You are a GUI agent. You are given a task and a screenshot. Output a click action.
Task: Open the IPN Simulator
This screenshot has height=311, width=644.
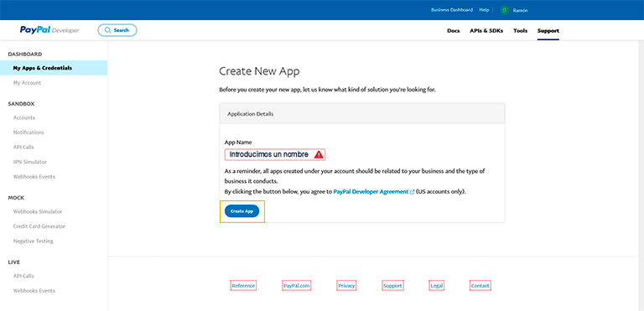tap(29, 162)
